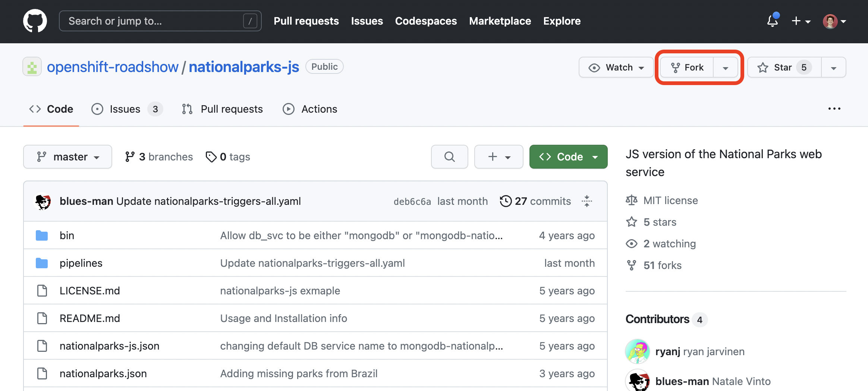View the 27 commits history
Screen dimensions: 868x391
(x=535, y=201)
